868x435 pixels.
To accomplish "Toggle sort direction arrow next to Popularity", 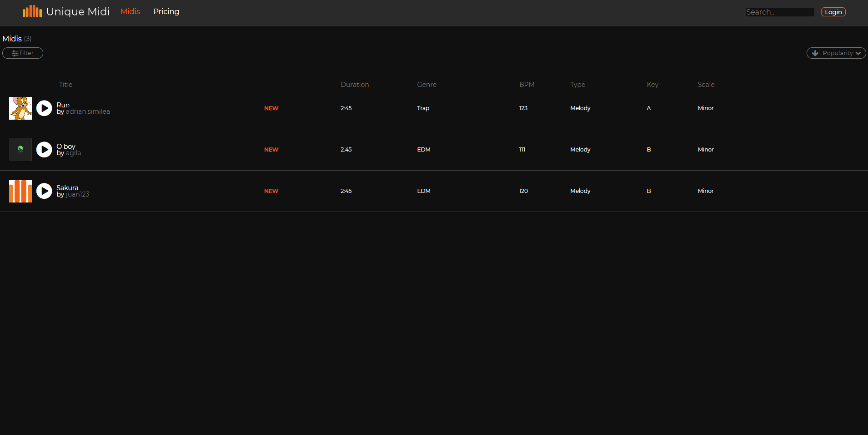I will (815, 53).
